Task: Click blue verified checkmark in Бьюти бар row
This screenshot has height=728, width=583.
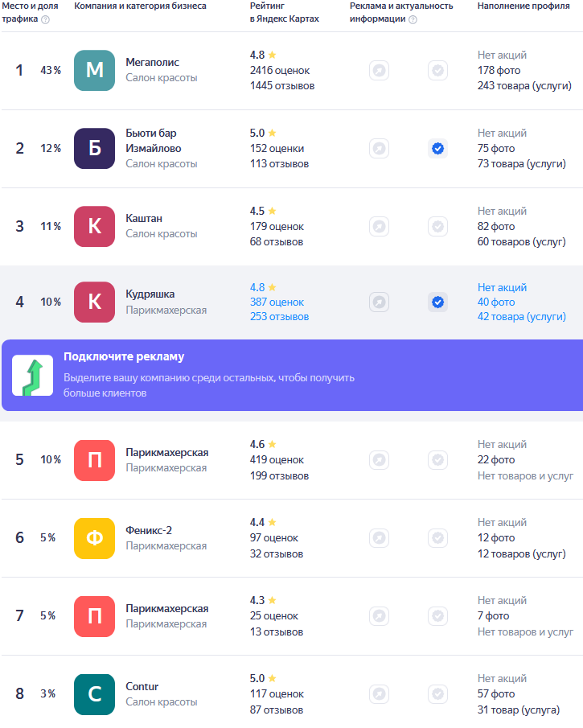Action: [437, 149]
